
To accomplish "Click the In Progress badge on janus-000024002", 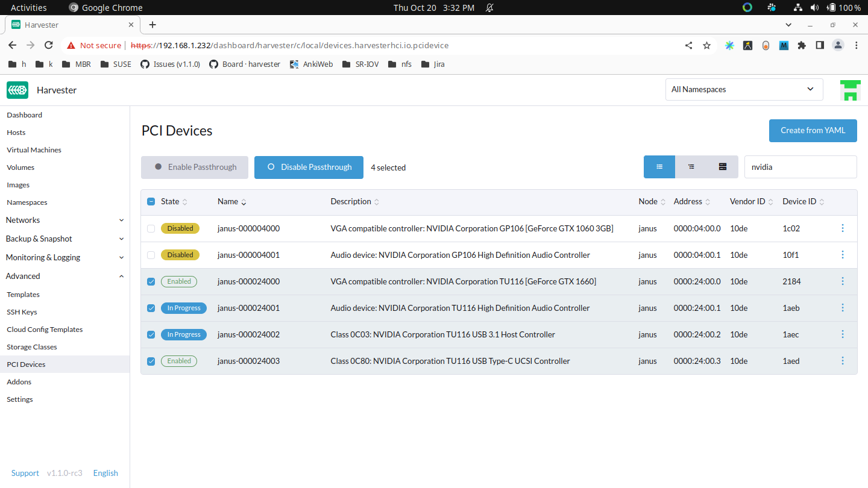I will pyautogui.click(x=183, y=334).
